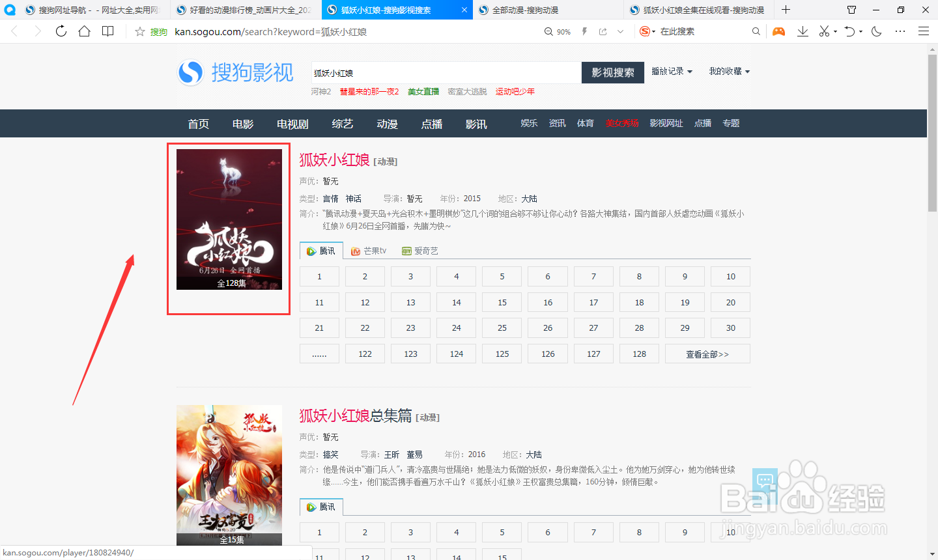Open the 美女秀场 navigation link
Screen dimensions: 938x560
click(x=622, y=123)
